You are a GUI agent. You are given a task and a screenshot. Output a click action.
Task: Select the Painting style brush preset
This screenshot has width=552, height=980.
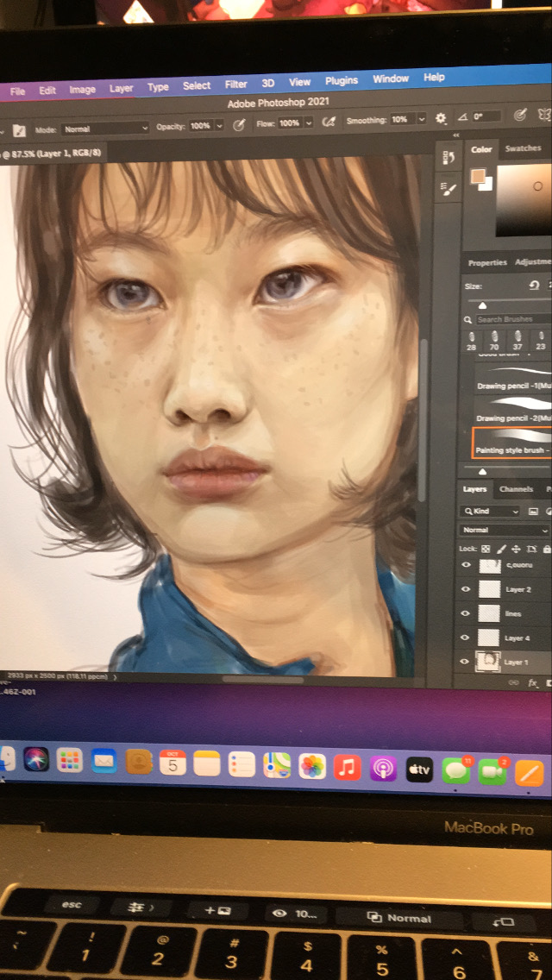click(x=512, y=443)
